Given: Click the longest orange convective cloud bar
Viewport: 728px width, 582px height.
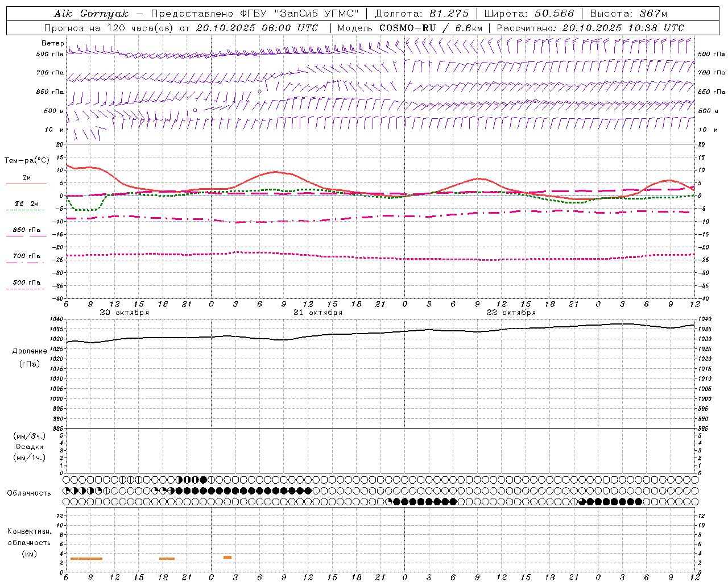Looking at the screenshot, I should [86, 559].
